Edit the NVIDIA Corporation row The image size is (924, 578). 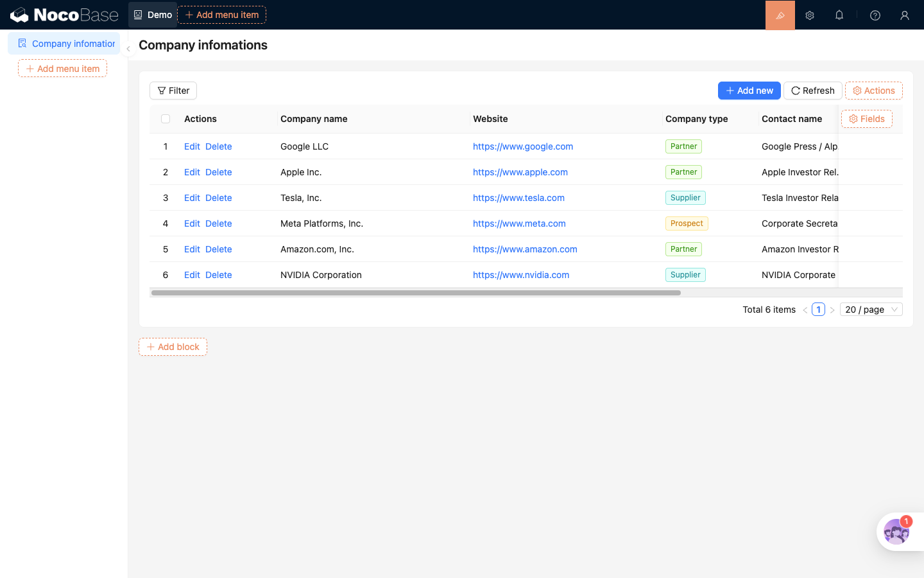pyautogui.click(x=192, y=275)
